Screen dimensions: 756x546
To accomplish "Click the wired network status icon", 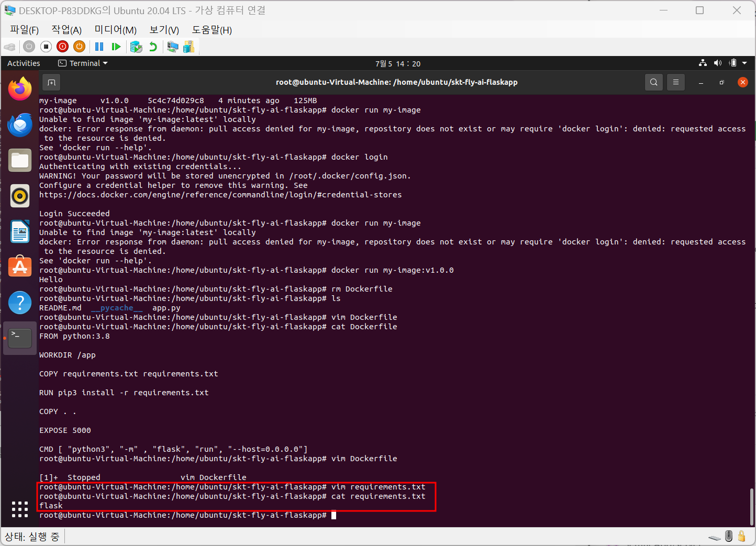I will click(703, 63).
